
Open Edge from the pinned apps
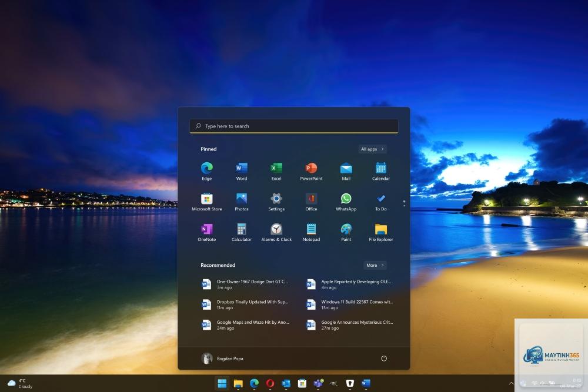click(206, 171)
